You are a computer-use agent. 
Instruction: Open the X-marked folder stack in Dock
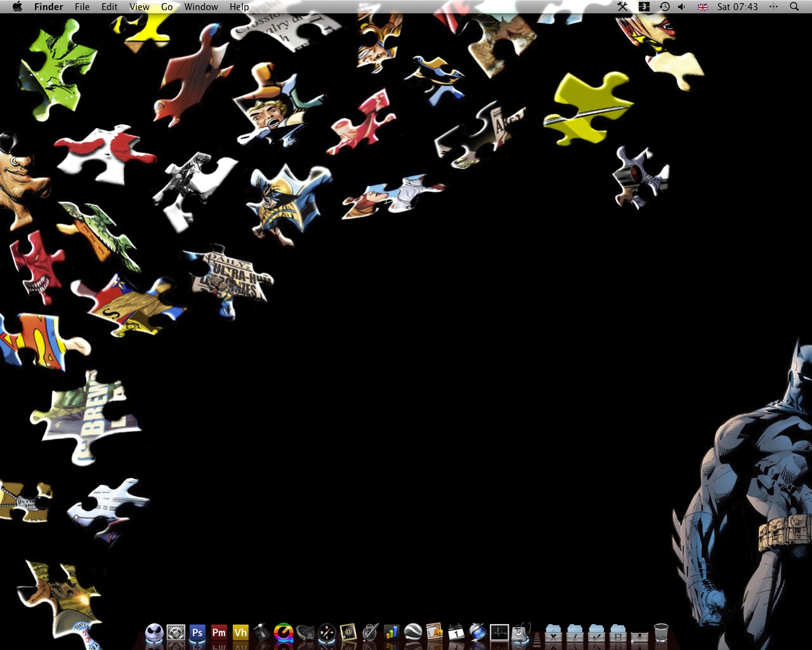[x=553, y=633]
